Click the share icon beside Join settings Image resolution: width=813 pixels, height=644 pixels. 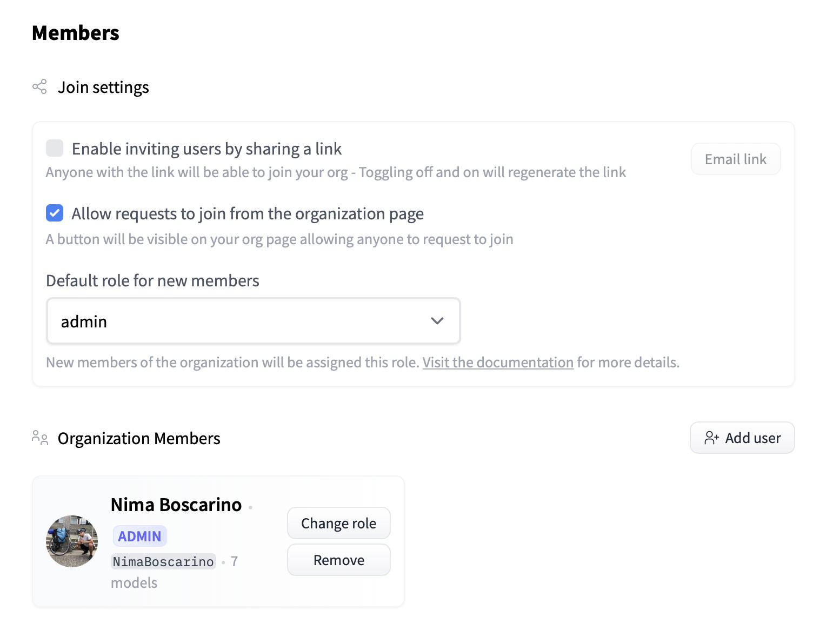click(x=39, y=87)
